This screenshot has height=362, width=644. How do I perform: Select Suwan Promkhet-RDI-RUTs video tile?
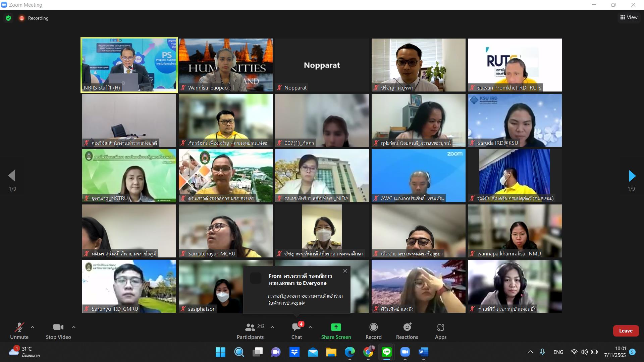pyautogui.click(x=515, y=65)
